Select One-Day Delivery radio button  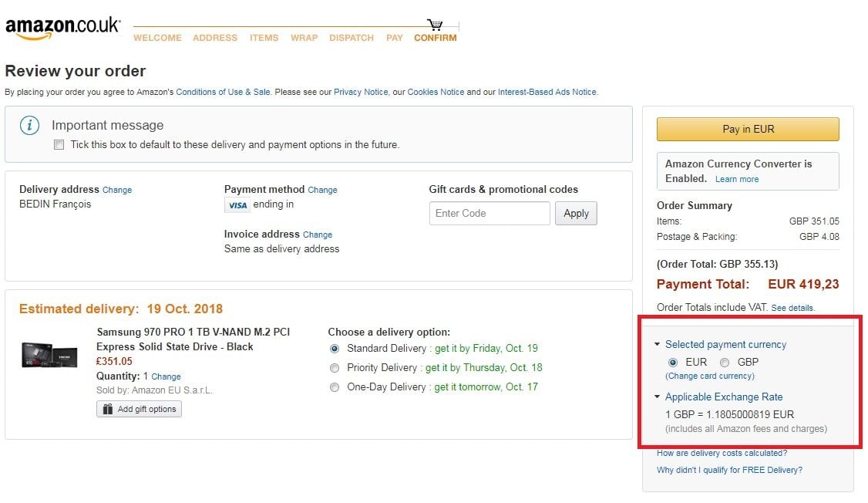(x=335, y=387)
